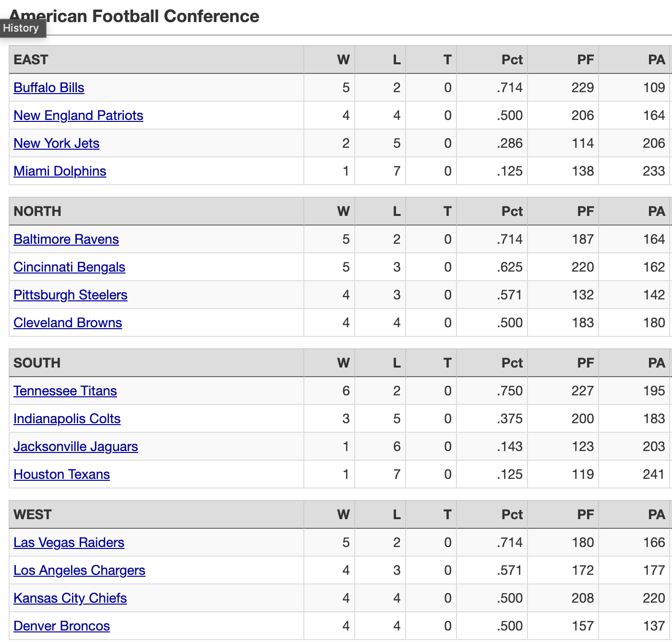This screenshot has width=672, height=642.
Task: Select the Los Angeles Chargers link
Action: (x=80, y=571)
